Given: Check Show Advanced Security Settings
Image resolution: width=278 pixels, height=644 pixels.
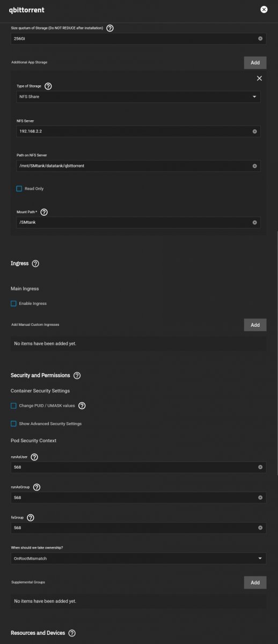Looking at the screenshot, I should click(13, 423).
